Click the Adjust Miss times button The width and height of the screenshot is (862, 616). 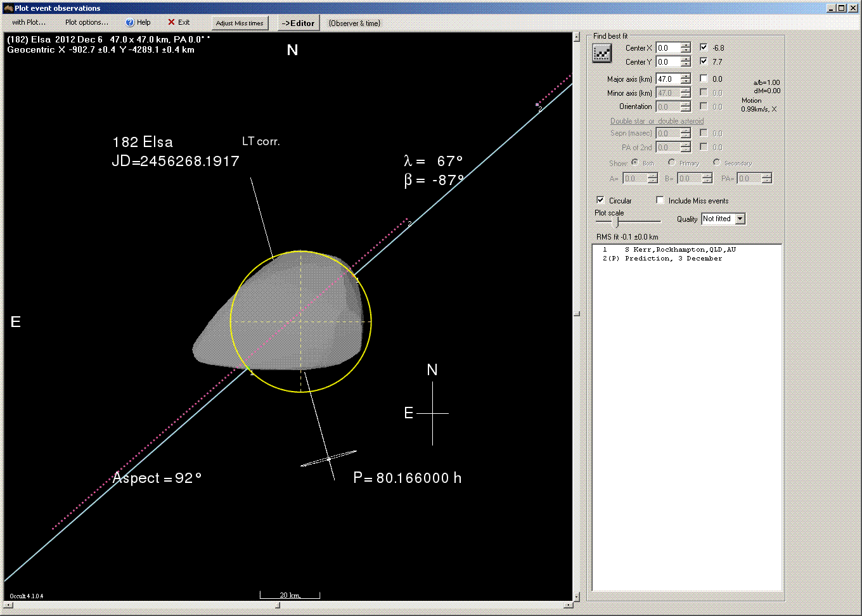240,23
